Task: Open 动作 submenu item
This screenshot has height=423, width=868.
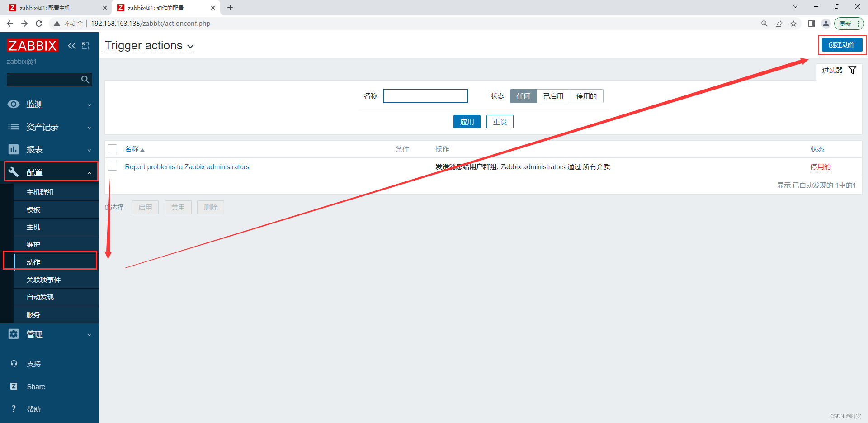Action: pyautogui.click(x=56, y=262)
